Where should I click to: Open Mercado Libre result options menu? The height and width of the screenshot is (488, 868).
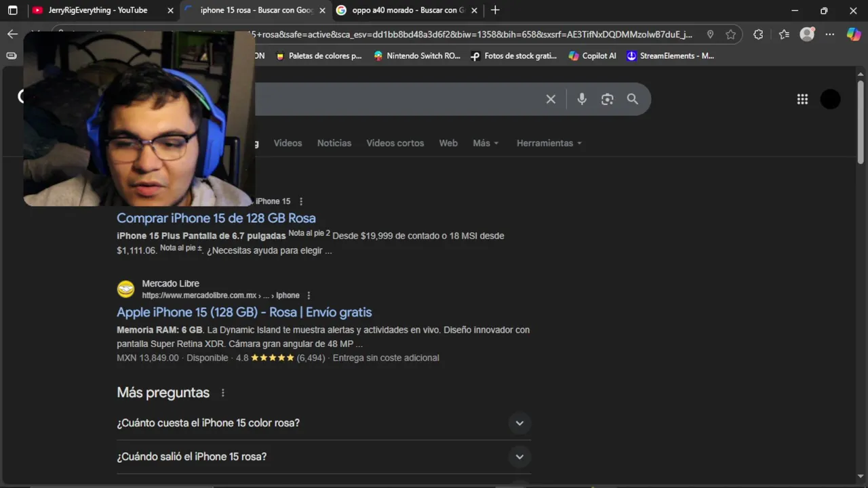pyautogui.click(x=309, y=296)
